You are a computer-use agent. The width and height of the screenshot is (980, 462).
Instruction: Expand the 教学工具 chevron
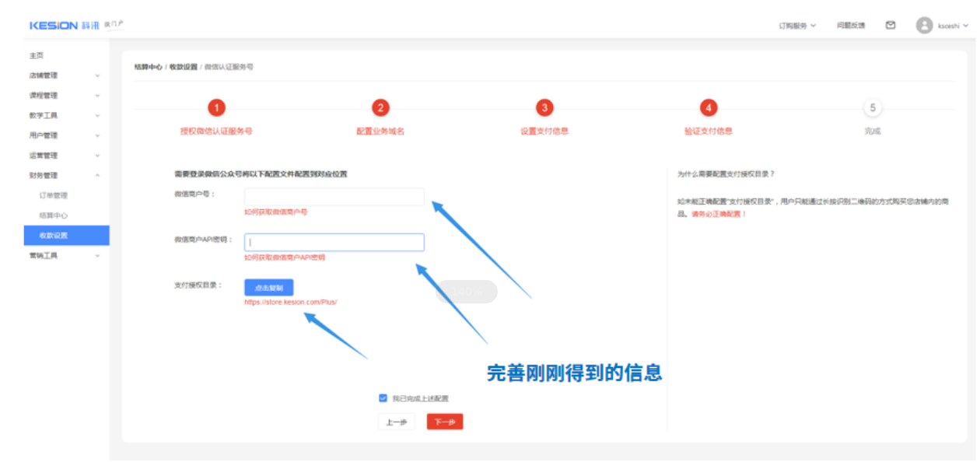(97, 115)
